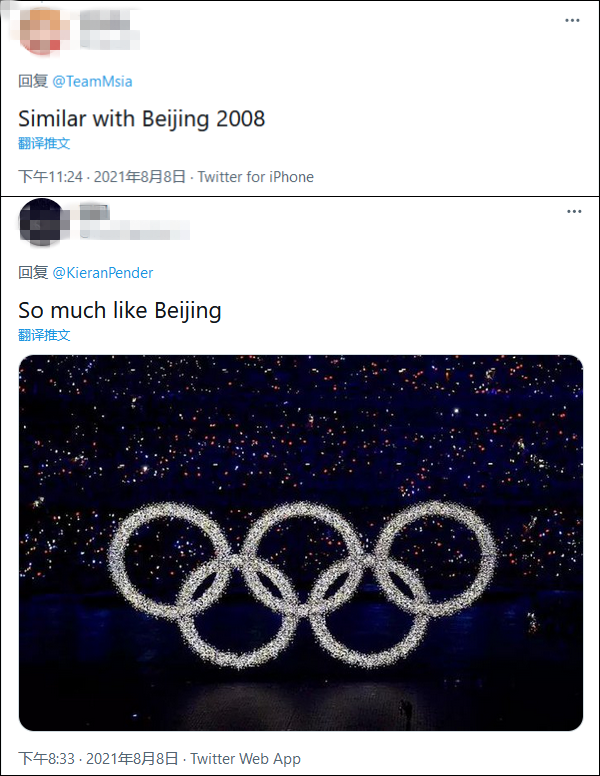This screenshot has width=600, height=776.
Task: Open more options on the Beijing image tweet
Action: pyautogui.click(x=573, y=212)
